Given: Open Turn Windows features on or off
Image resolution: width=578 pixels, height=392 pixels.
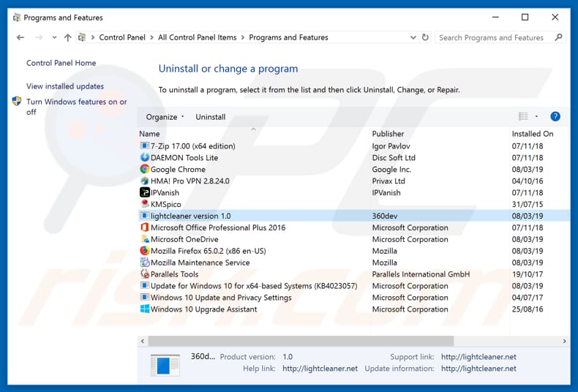Looking at the screenshot, I should coord(77,107).
